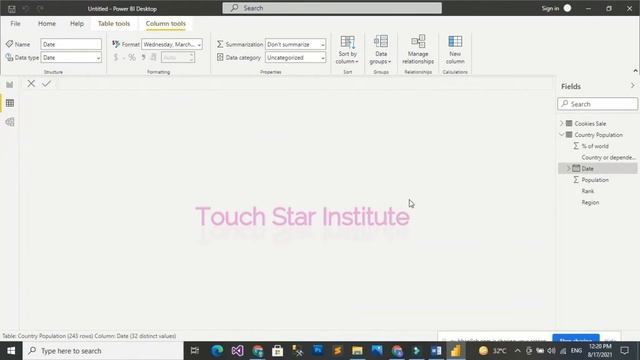Image resolution: width=640 pixels, height=360 pixels.
Task: Select Power BI icon on taskbar
Action: pyautogui.click(x=456, y=351)
